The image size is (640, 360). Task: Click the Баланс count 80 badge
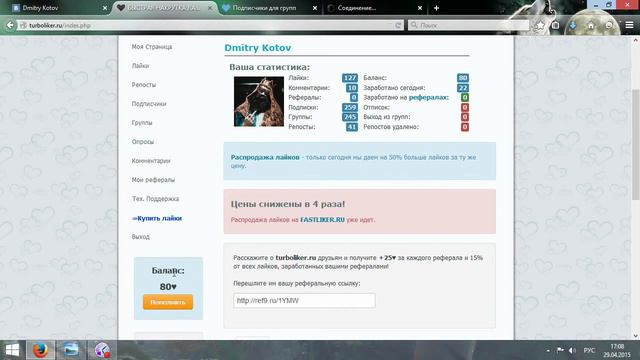click(462, 78)
